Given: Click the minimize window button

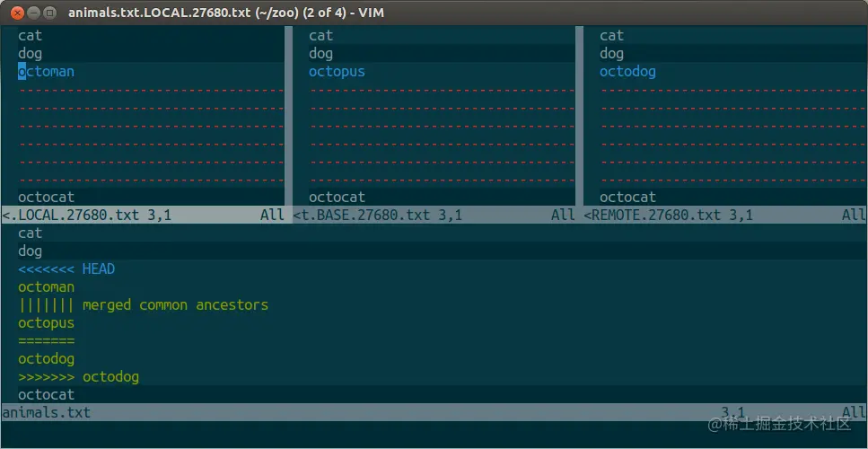Looking at the screenshot, I should click(x=34, y=13).
